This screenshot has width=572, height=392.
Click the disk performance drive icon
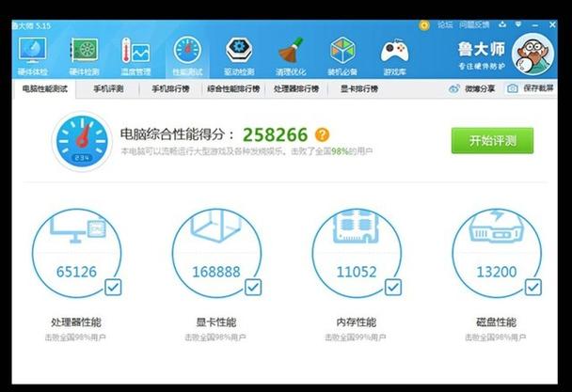click(497, 227)
